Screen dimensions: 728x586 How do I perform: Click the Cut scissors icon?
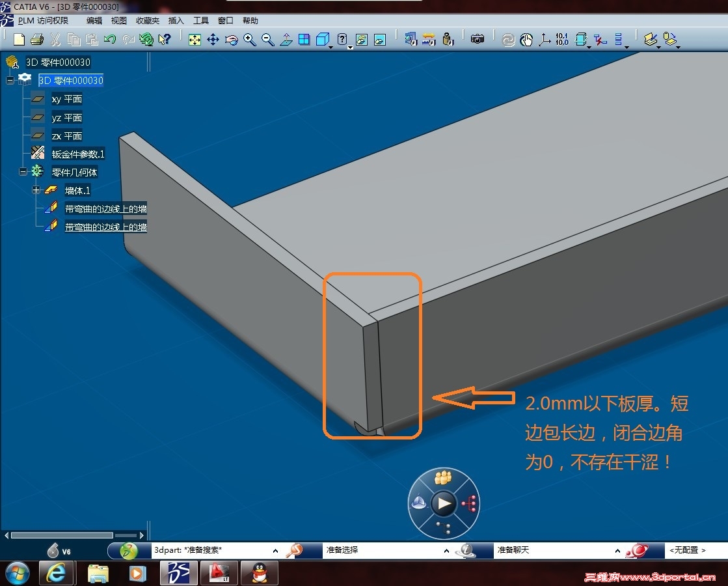tap(55, 40)
